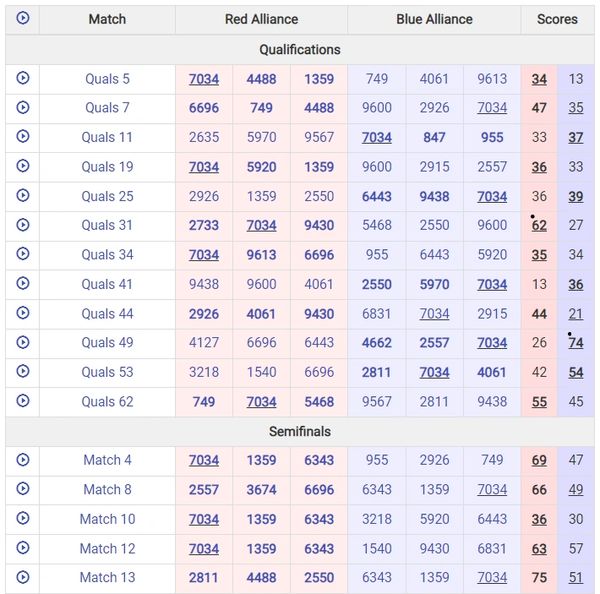Click the play icon for Quals 5
The image size is (600, 594).
[22, 78]
